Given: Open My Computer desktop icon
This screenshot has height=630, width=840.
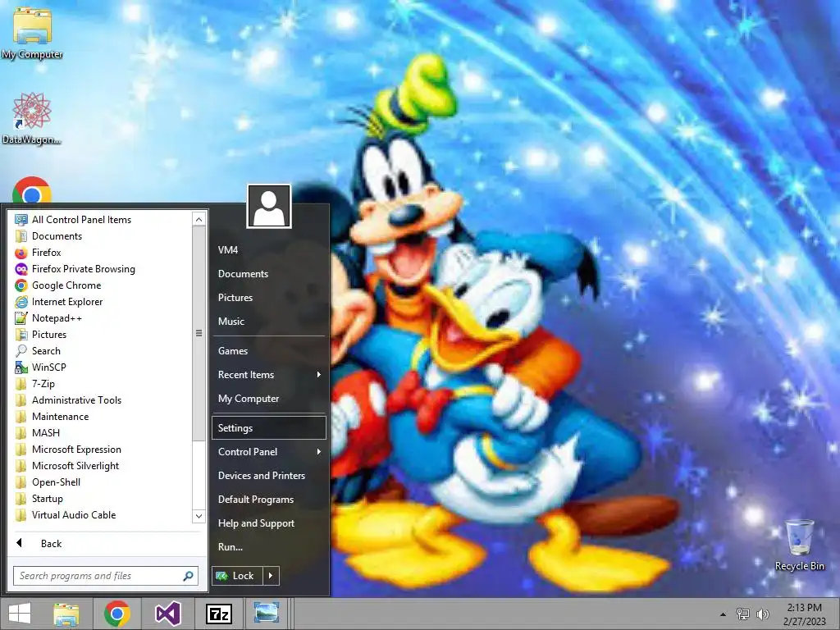Looking at the screenshot, I should coord(32,32).
